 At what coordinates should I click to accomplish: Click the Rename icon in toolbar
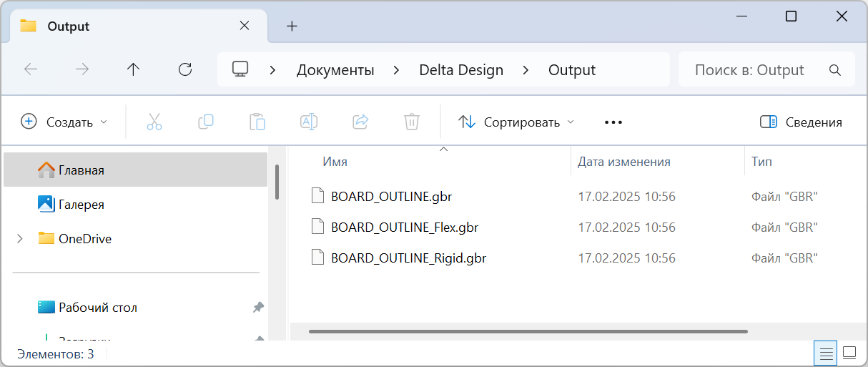click(309, 122)
